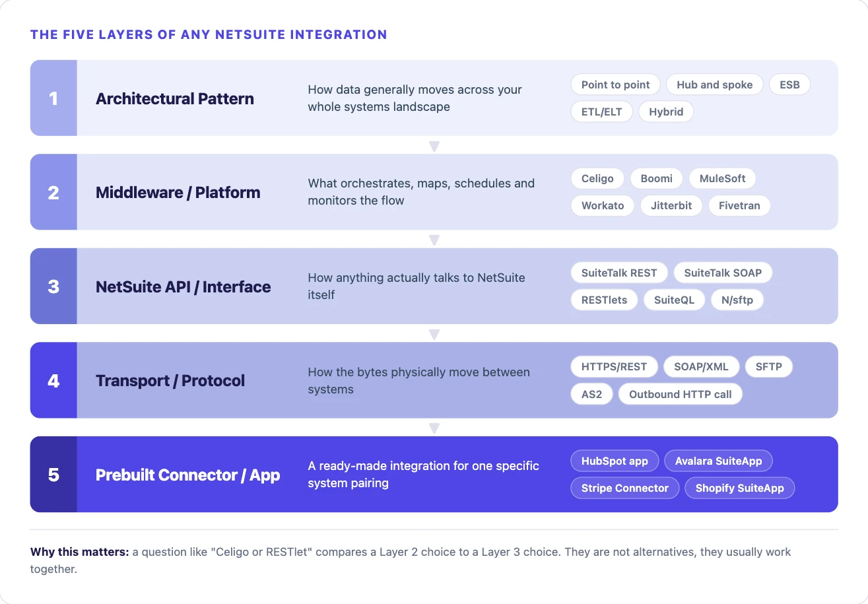Click 'How the bytes physically move' description
The height and width of the screenshot is (604, 868).
418,380
